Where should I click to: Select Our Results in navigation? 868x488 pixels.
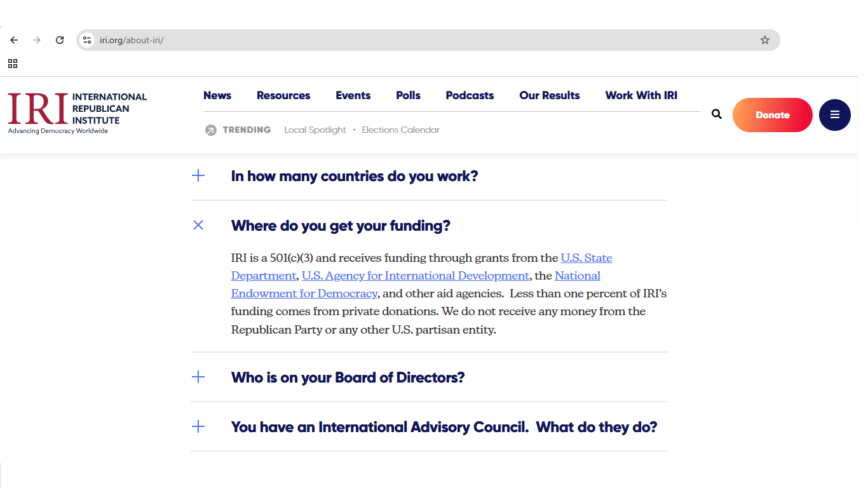pos(549,95)
